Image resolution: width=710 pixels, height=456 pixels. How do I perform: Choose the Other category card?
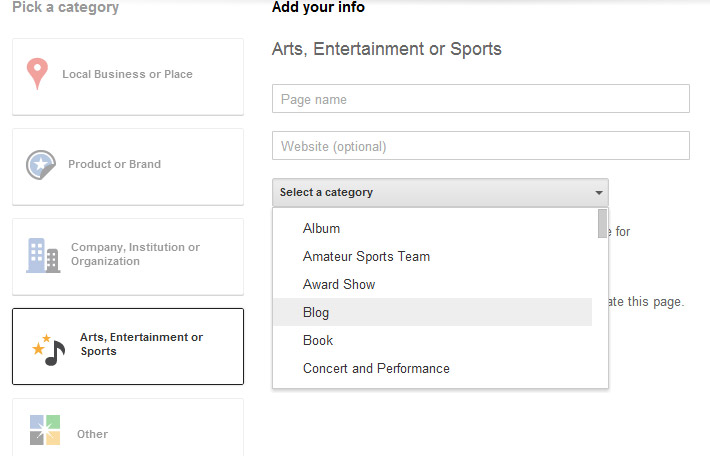coord(127,432)
